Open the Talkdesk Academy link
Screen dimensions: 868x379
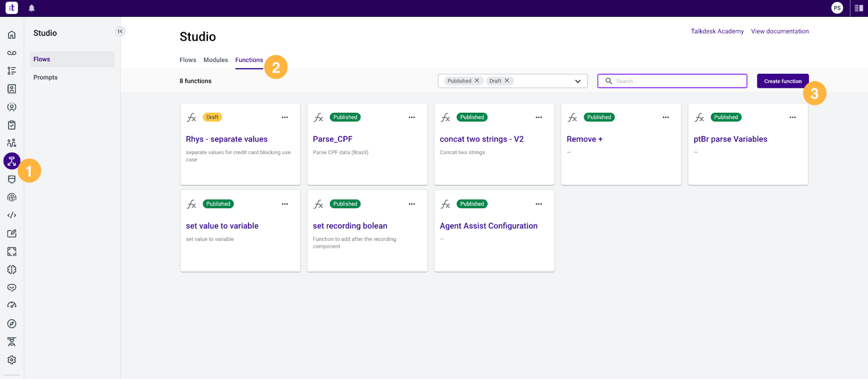[717, 31]
